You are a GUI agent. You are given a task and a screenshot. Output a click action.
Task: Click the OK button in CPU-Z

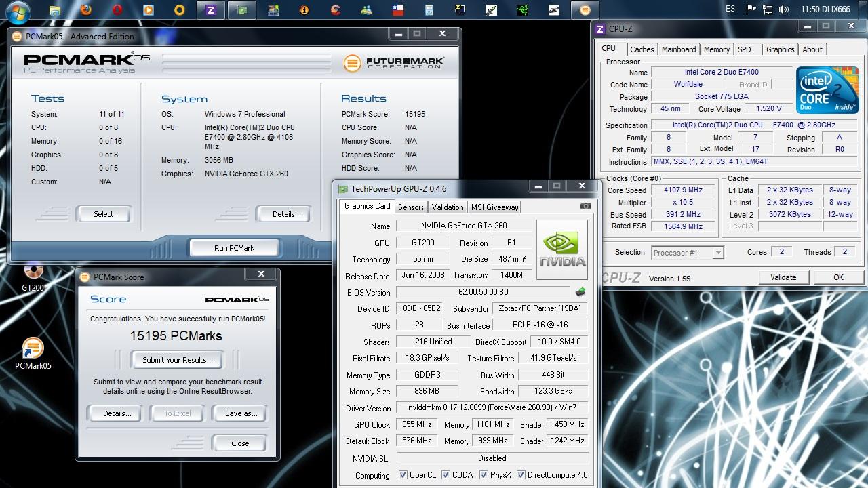click(838, 277)
